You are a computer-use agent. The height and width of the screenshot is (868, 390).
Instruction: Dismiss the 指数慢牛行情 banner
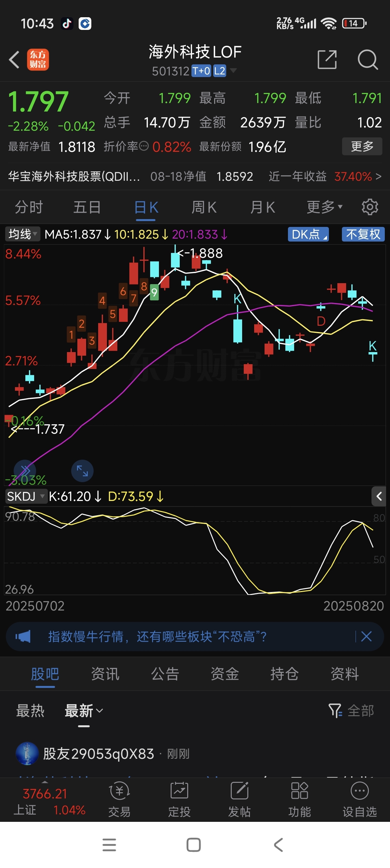366,637
